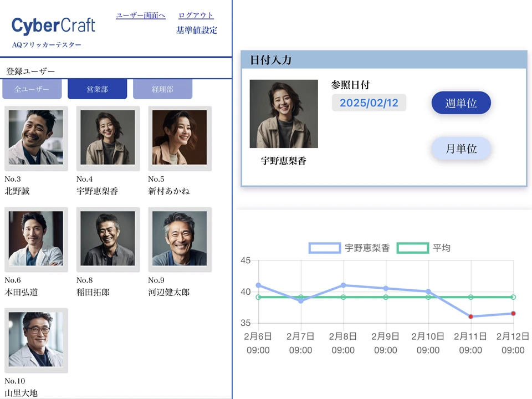The height and width of the screenshot is (399, 532).
Task: Click the name 北野誠
Action: [17, 191]
